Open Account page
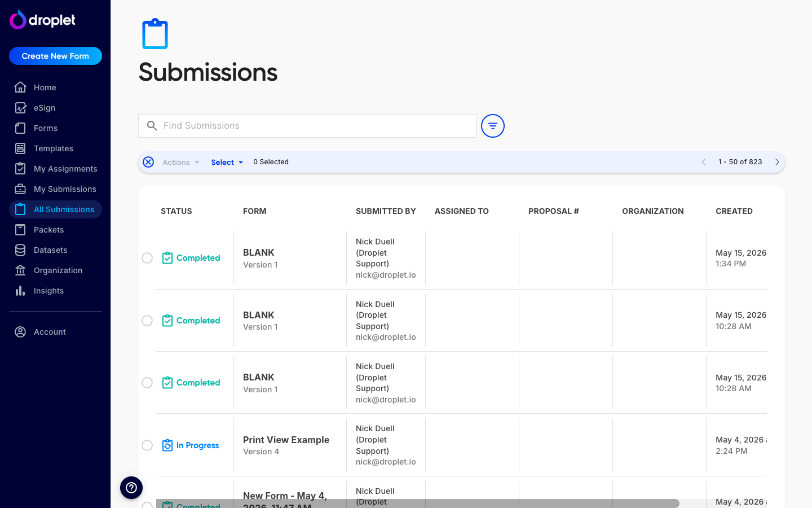This screenshot has width=812, height=508. (55, 332)
